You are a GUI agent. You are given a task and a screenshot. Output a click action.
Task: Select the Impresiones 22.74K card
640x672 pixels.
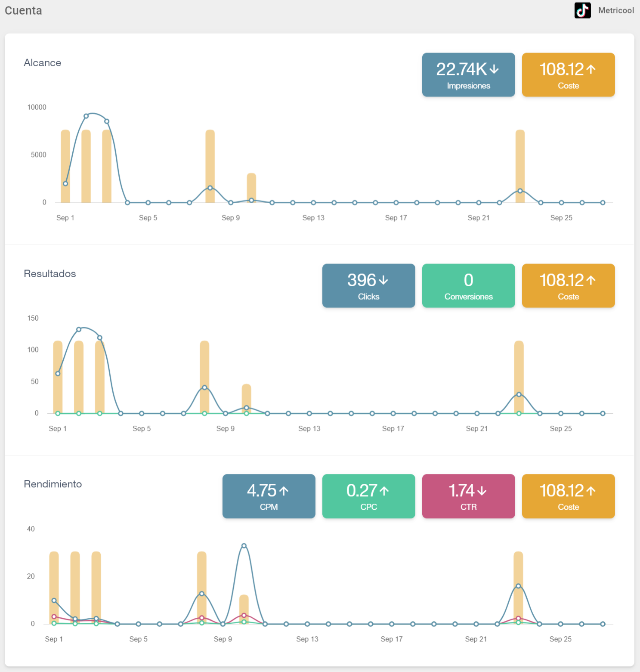click(x=468, y=74)
